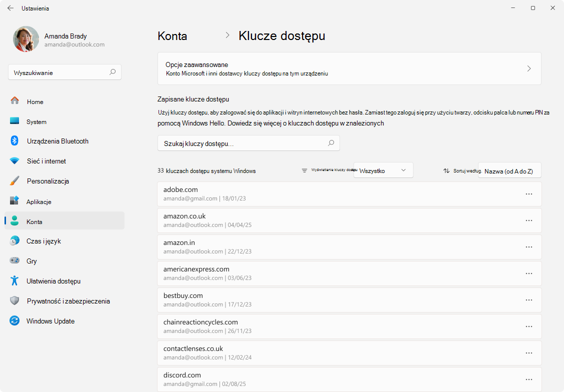Screen dimensions: 564x392
Task: Go back to Konta breadcrumb
Action: click(172, 36)
